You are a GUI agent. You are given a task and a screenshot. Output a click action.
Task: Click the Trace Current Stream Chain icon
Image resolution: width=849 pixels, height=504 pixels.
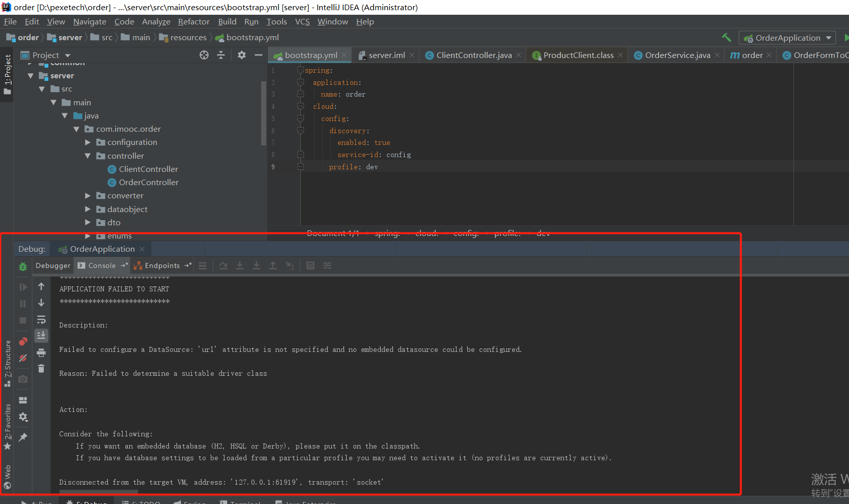tap(327, 265)
